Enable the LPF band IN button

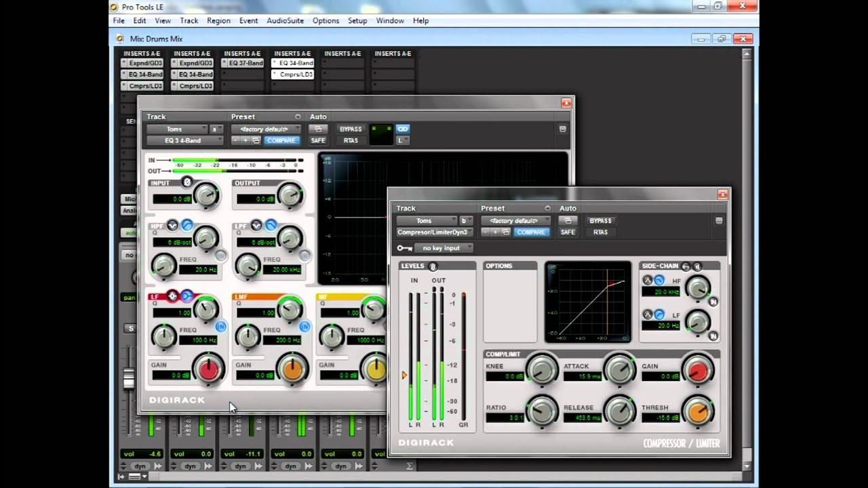click(x=305, y=256)
